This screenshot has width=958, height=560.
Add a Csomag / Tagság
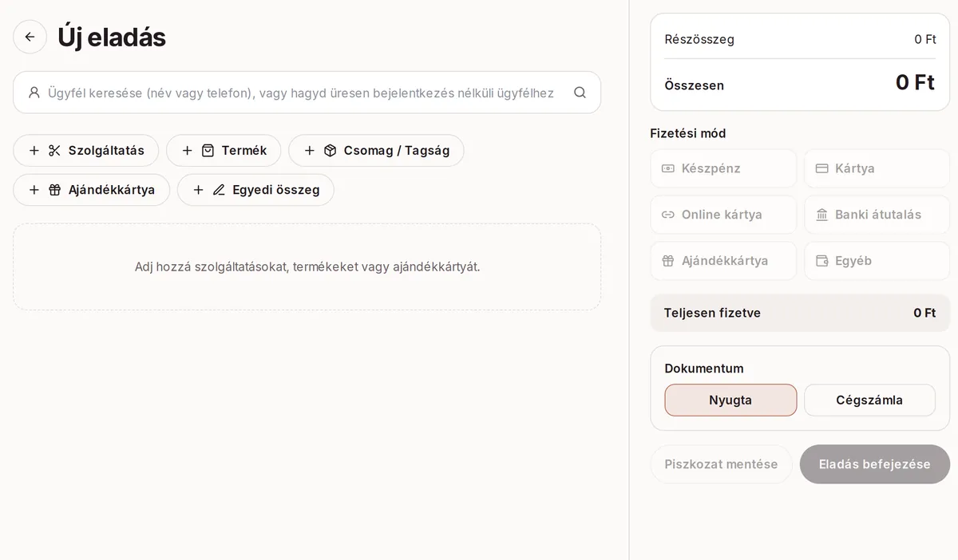376,150
